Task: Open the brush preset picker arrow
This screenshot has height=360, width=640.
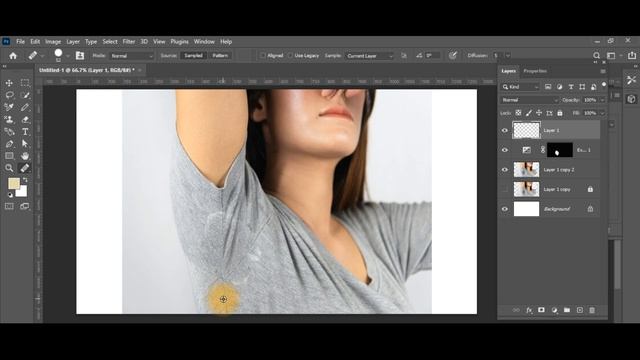Action: (68, 56)
